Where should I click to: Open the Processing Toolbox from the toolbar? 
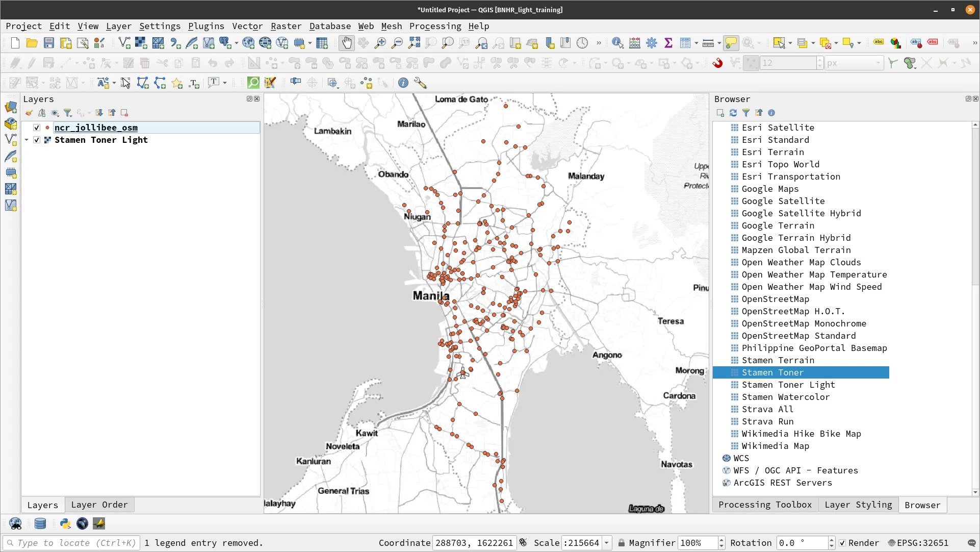pyautogui.click(x=651, y=43)
